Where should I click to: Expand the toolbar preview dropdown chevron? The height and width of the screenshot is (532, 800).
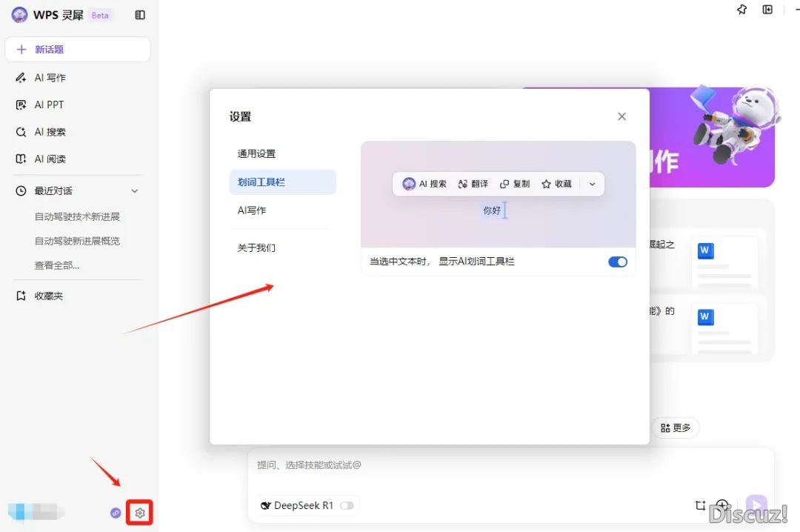(592, 184)
